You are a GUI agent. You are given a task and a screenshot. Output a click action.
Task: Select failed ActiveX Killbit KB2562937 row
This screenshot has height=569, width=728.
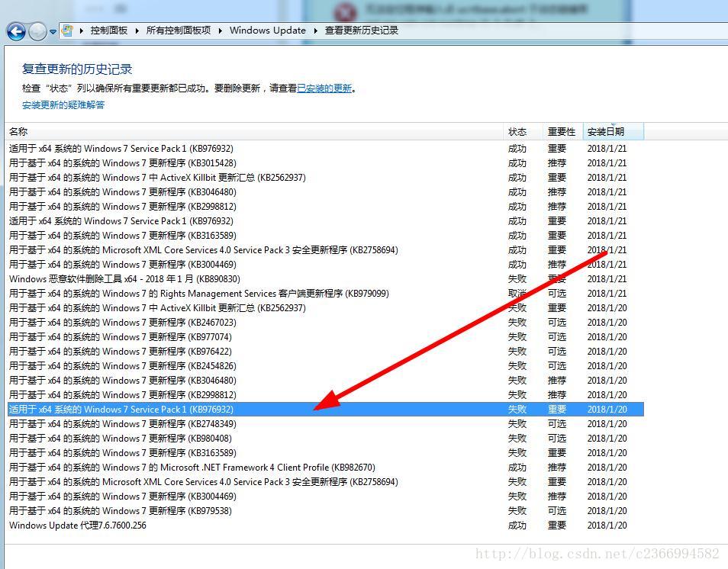(x=324, y=307)
